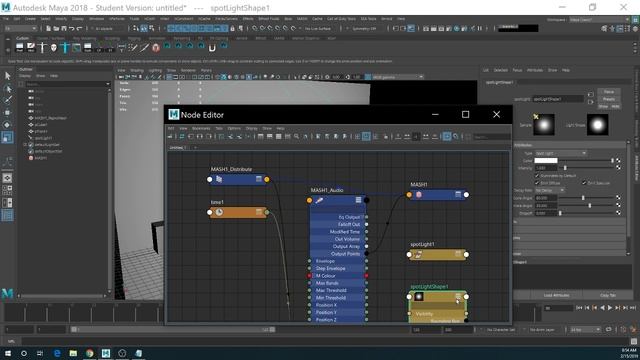Open the menu set dropdown in the status line
Screen dimensions: 640x360
tap(20, 29)
